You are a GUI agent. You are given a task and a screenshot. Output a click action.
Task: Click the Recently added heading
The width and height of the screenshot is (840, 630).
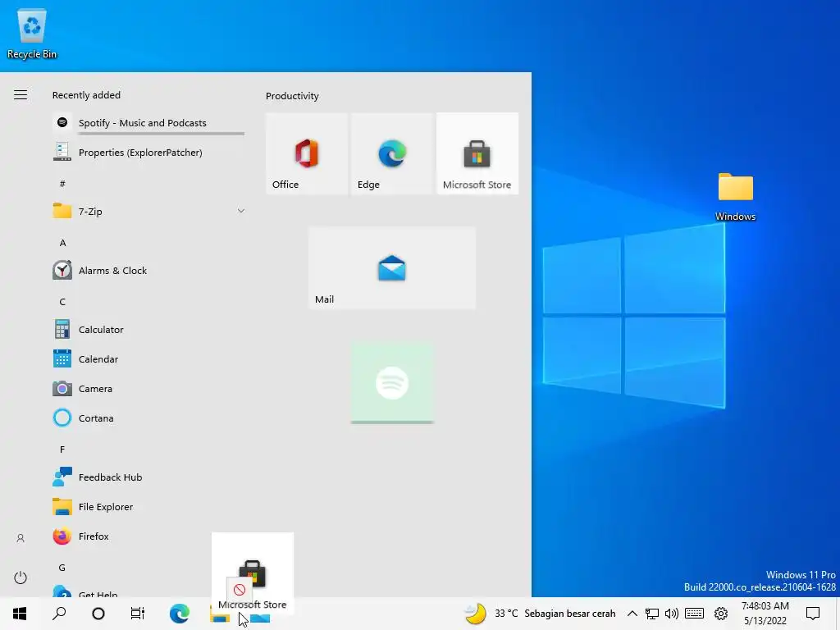[86, 95]
